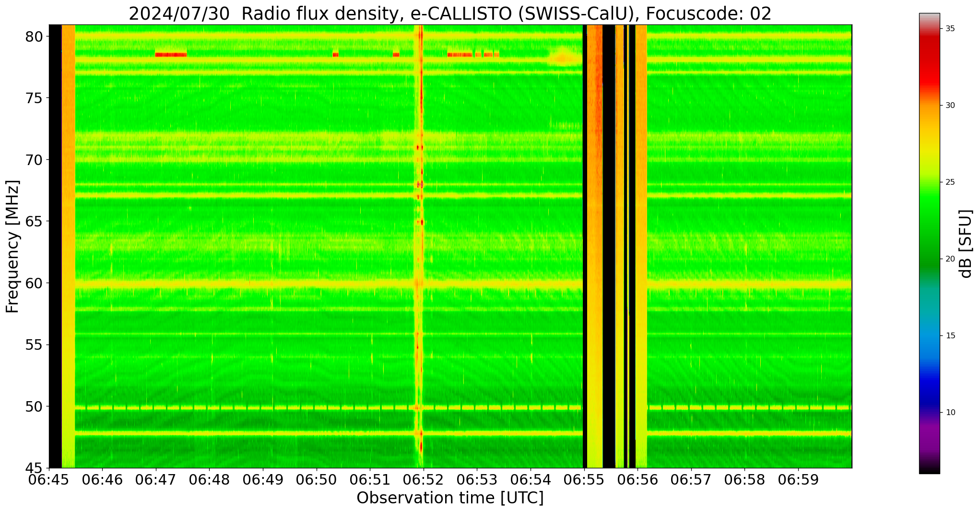Image resolution: width=980 pixels, height=512 pixels.
Task: Select the 06:50 time tick label
Action: pyautogui.click(x=316, y=479)
